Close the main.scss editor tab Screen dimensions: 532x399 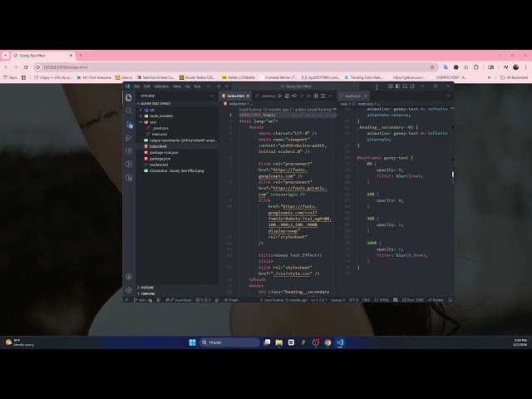click(x=366, y=96)
